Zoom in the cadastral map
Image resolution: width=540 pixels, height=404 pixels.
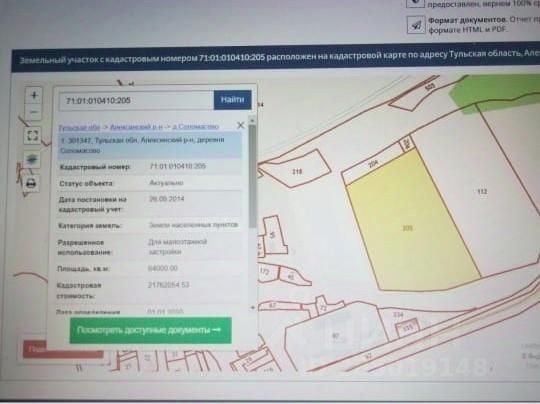tap(34, 95)
